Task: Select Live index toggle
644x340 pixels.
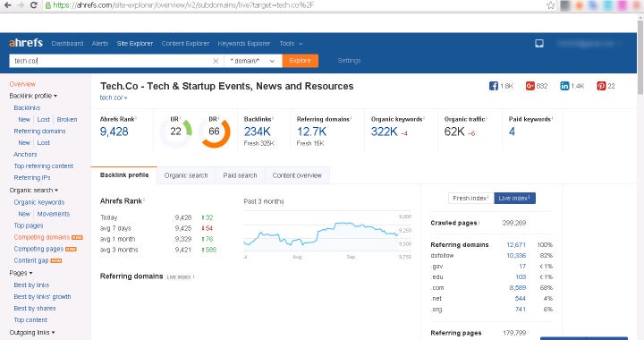Action: [514, 198]
